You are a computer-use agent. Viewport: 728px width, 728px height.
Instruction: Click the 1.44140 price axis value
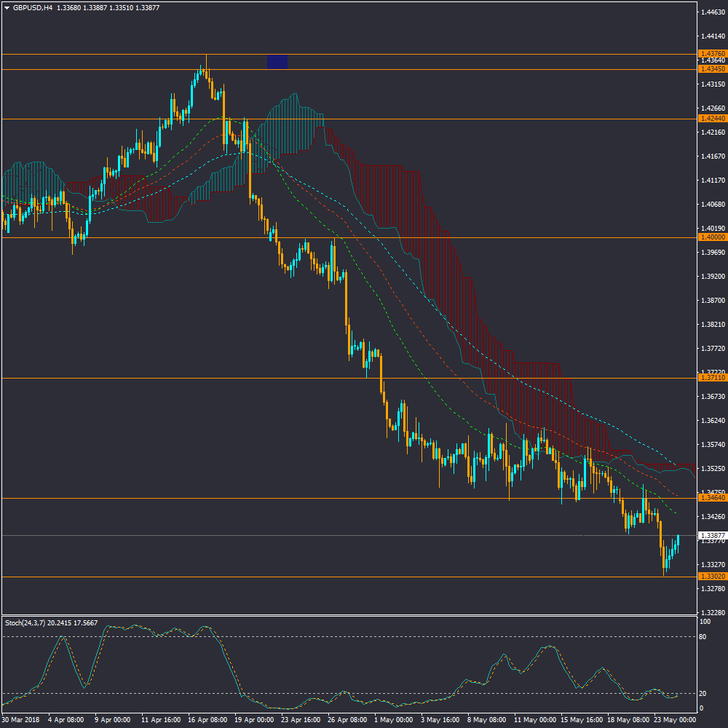click(x=711, y=36)
